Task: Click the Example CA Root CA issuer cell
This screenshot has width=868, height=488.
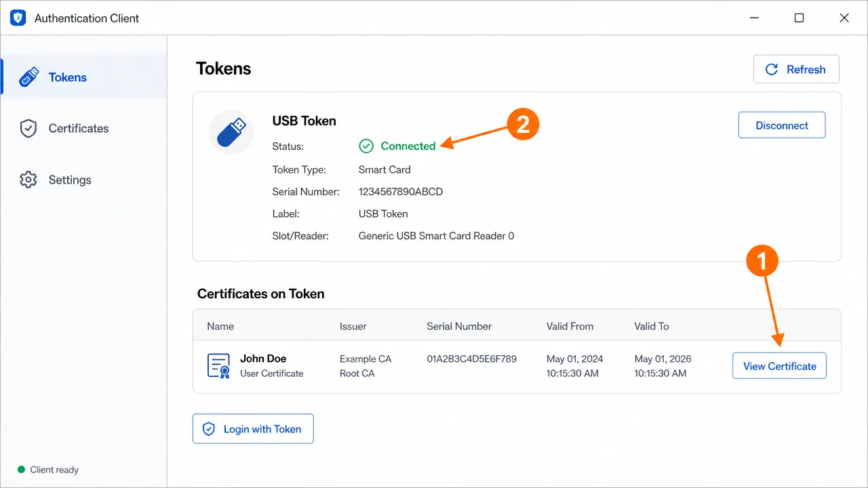Action: coord(366,366)
